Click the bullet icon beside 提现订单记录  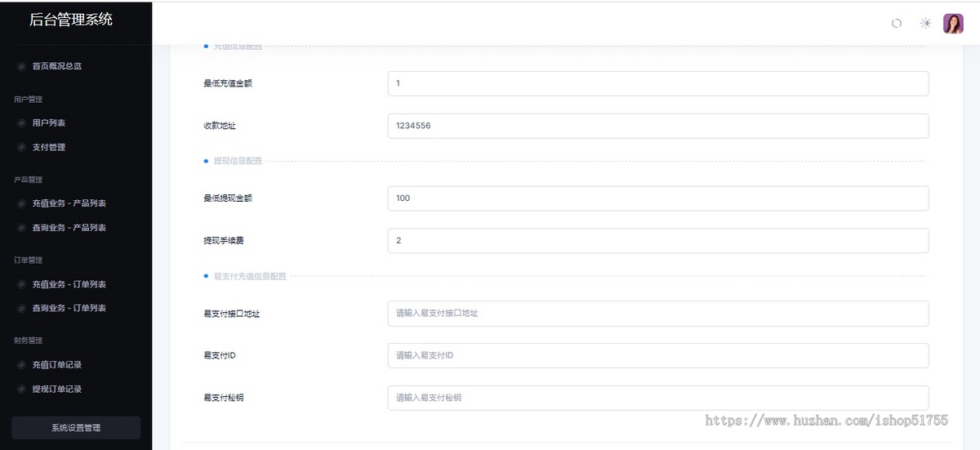pos(21,390)
